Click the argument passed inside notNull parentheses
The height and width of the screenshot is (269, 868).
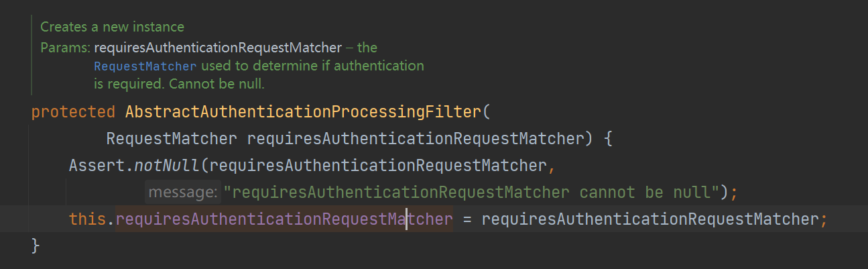click(378, 166)
